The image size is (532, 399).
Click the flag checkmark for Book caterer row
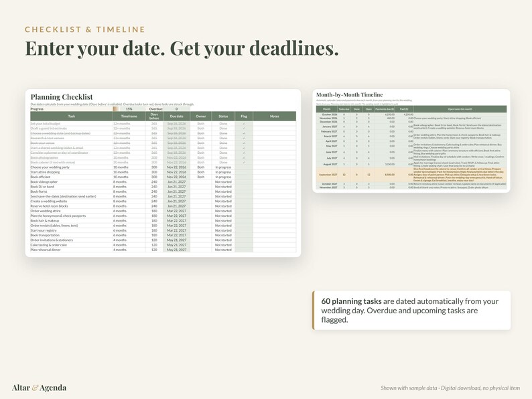(244, 163)
